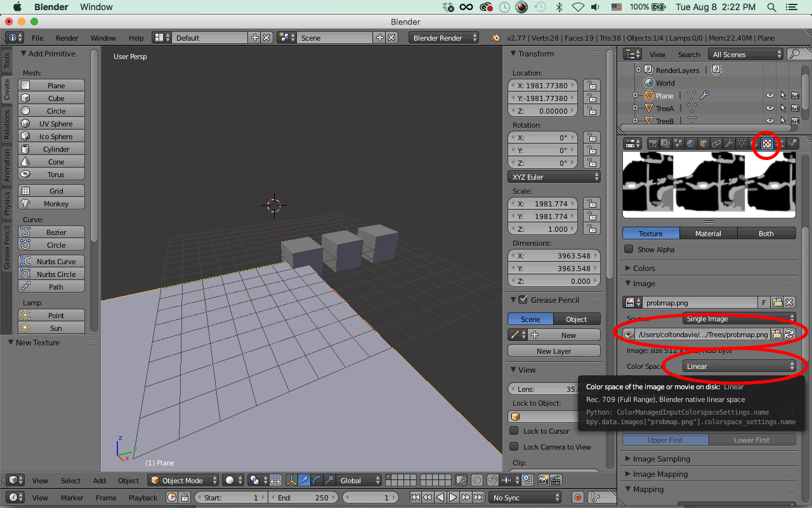
Task: Open the No Sync dropdown
Action: tap(525, 498)
